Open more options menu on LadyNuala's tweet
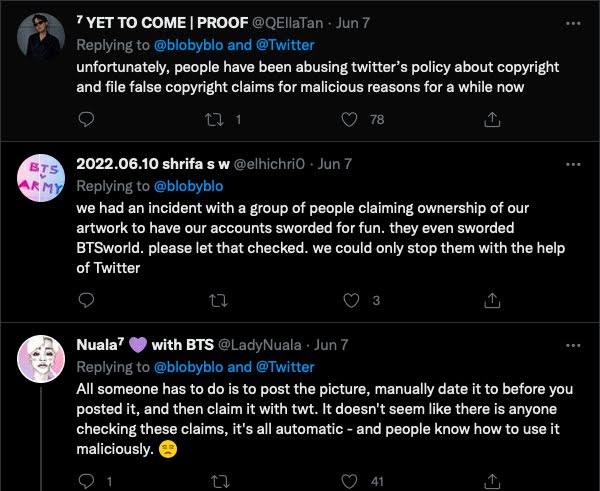600x491 pixels. [571, 343]
